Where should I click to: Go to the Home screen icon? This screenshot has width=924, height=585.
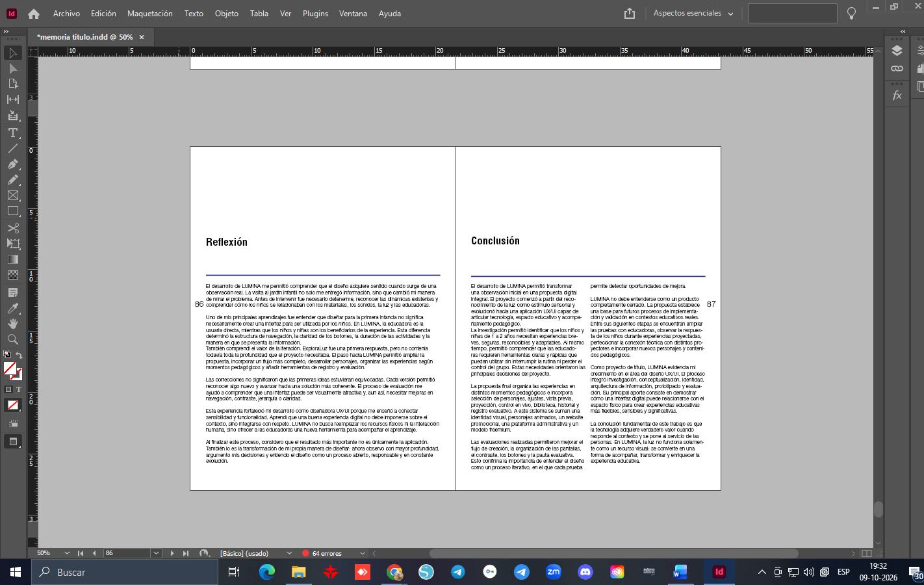34,14
